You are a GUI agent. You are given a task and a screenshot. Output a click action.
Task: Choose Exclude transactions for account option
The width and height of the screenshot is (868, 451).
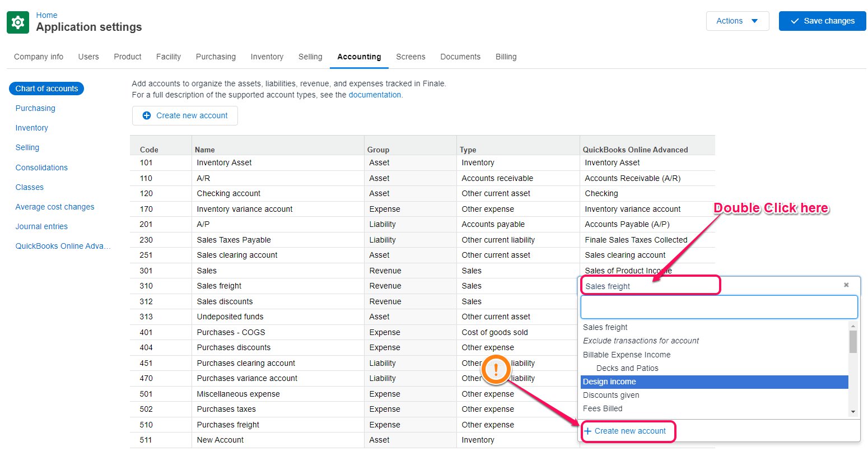click(715, 341)
